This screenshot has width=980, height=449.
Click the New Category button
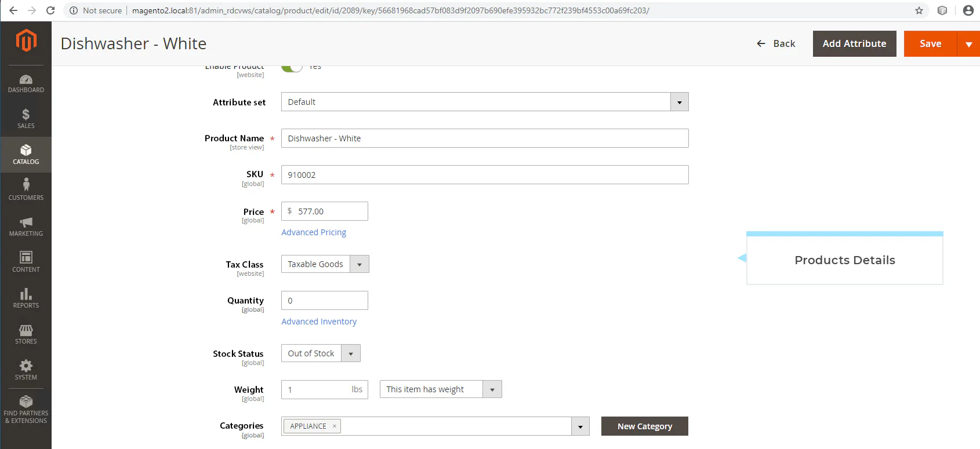point(645,426)
